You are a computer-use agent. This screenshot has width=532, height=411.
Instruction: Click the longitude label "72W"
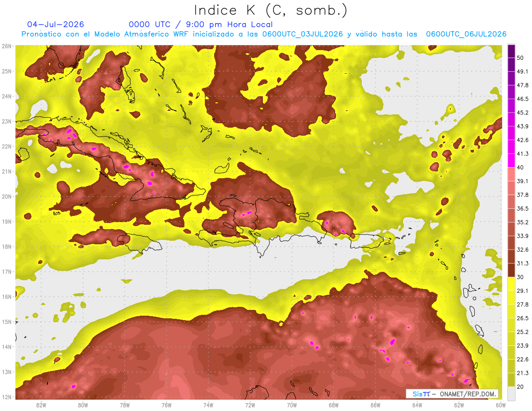pos(250,405)
